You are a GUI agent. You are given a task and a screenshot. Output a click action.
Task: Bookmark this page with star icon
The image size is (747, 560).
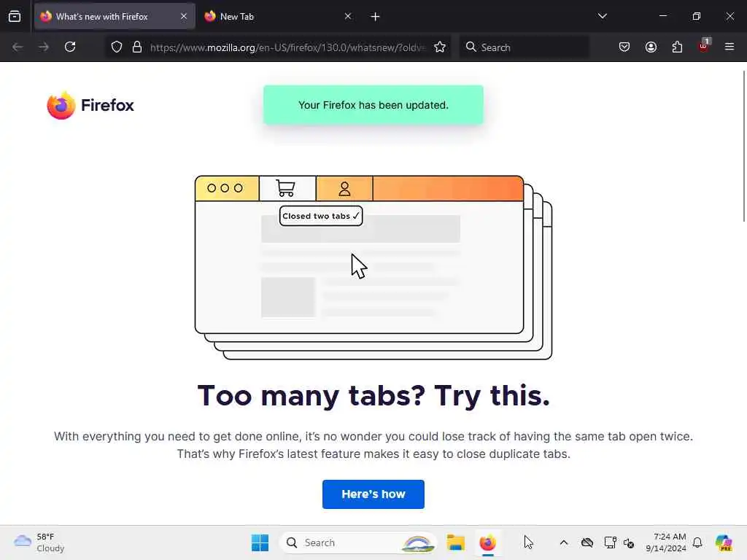tap(440, 47)
